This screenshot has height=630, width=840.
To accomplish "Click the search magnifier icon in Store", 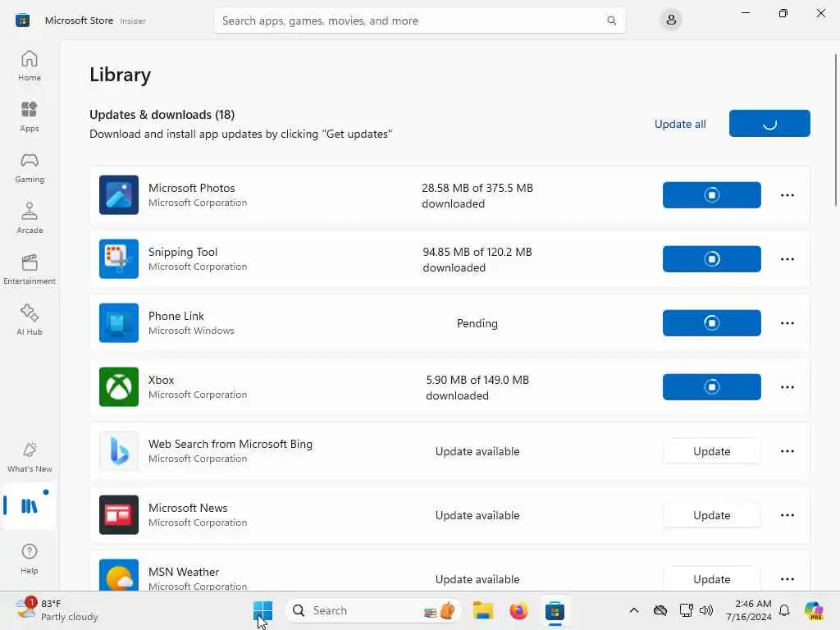I will [611, 21].
